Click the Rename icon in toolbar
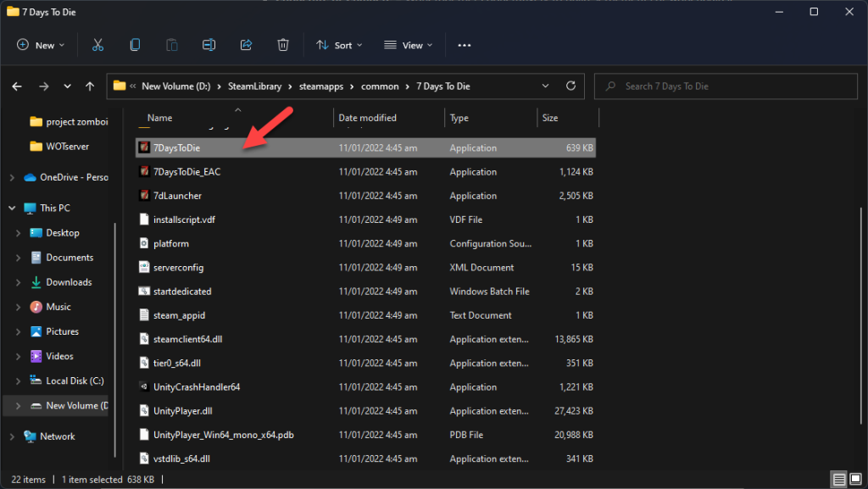Viewport: 868px width, 489px height. click(209, 46)
